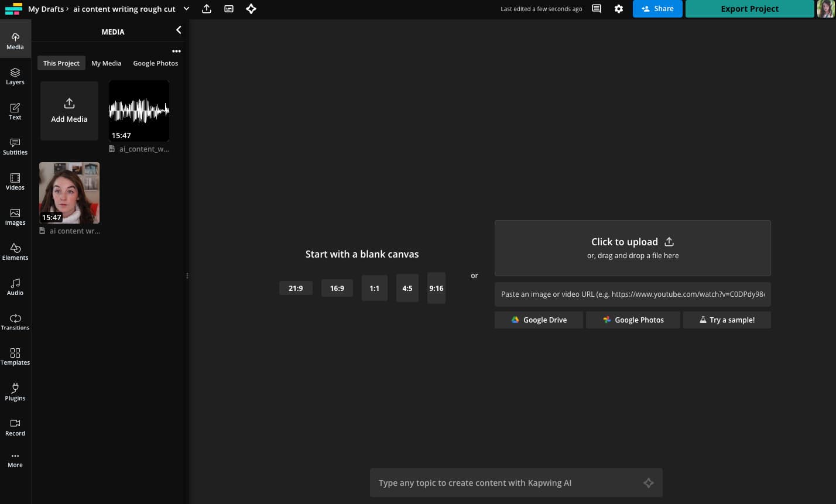Click the Try a sample button
Viewport: 836px width, 504px height.
pos(727,320)
